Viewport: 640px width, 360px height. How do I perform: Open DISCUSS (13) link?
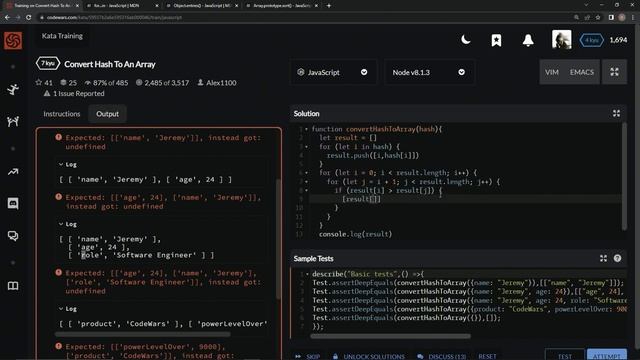(x=442, y=356)
